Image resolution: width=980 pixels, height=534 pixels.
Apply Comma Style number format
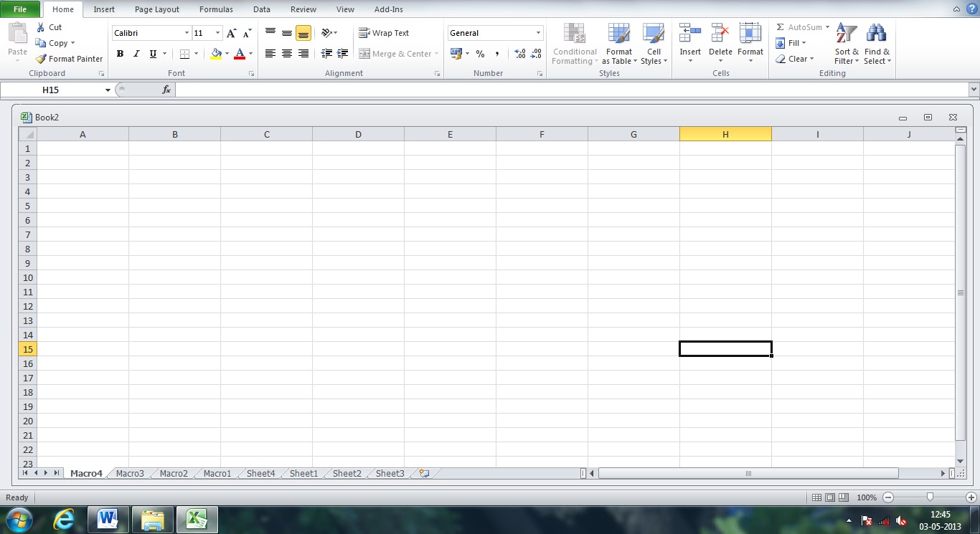point(496,54)
